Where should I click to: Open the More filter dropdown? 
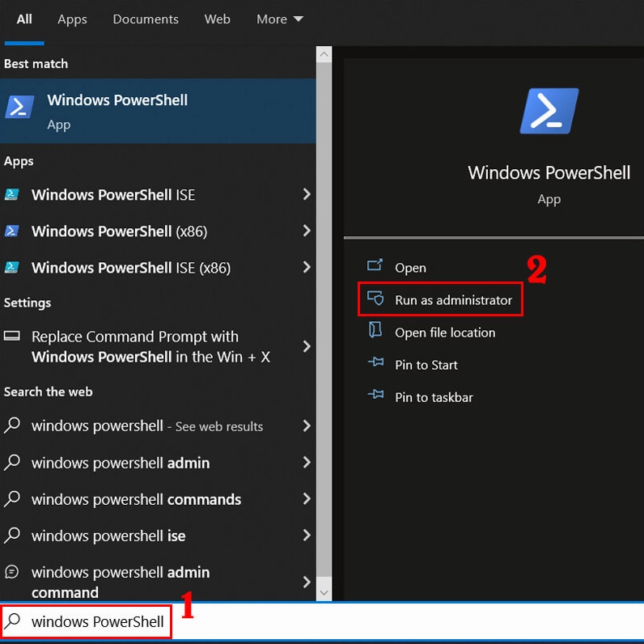(280, 19)
